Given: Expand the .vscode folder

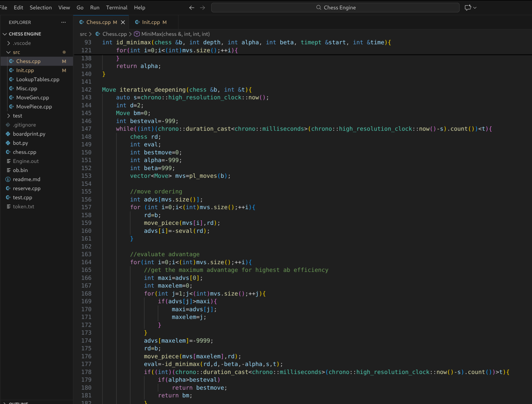Looking at the screenshot, I should tap(22, 43).
